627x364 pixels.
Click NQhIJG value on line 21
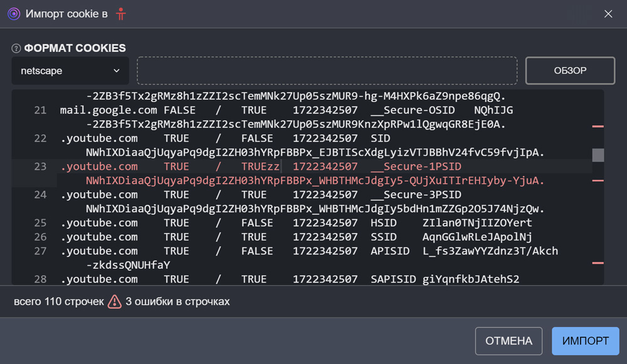point(493,110)
